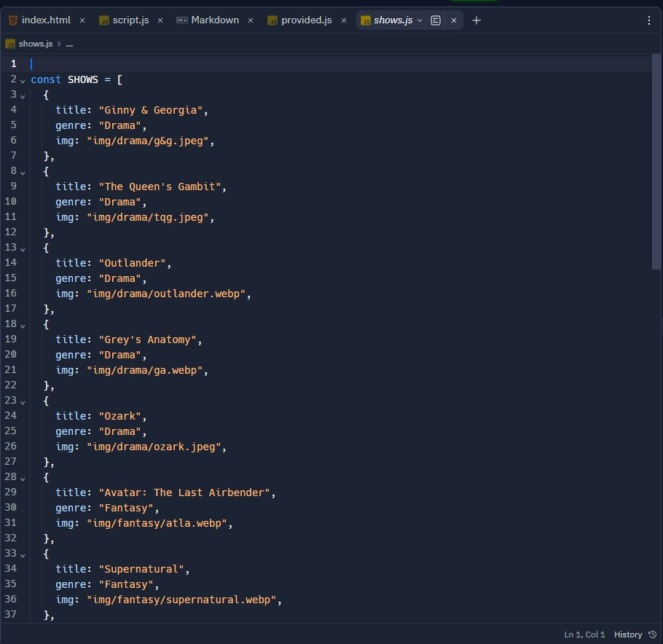Viewport: 663px width, 644px height.
Task: Click the breadcrumb ellipsis after shows.js
Action: coord(69,44)
